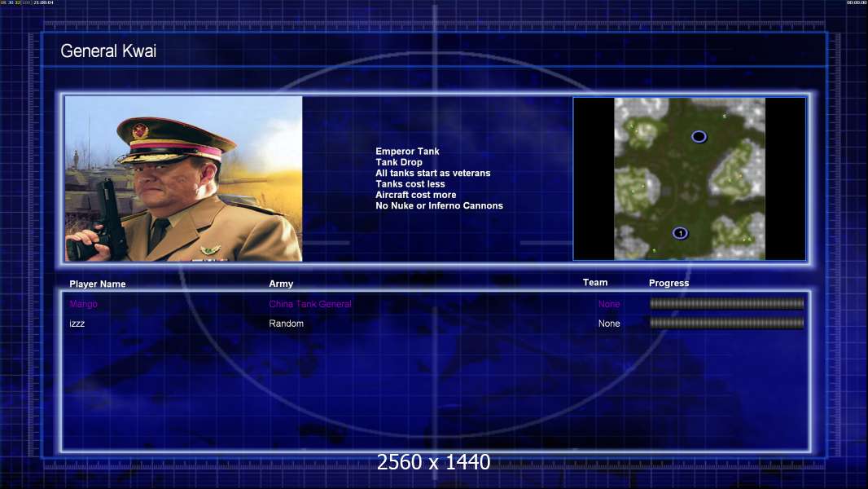This screenshot has height=489, width=868.
Task: Click izzz's team value None
Action: coord(609,324)
